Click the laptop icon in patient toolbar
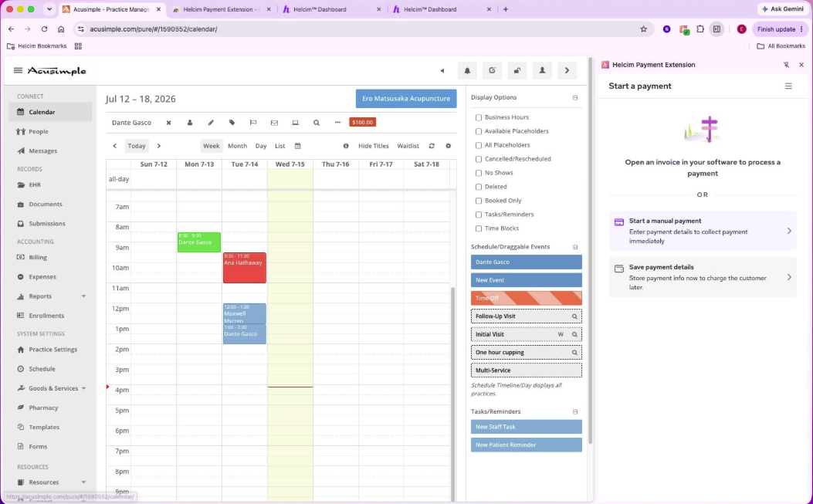813x504 pixels. tap(295, 123)
